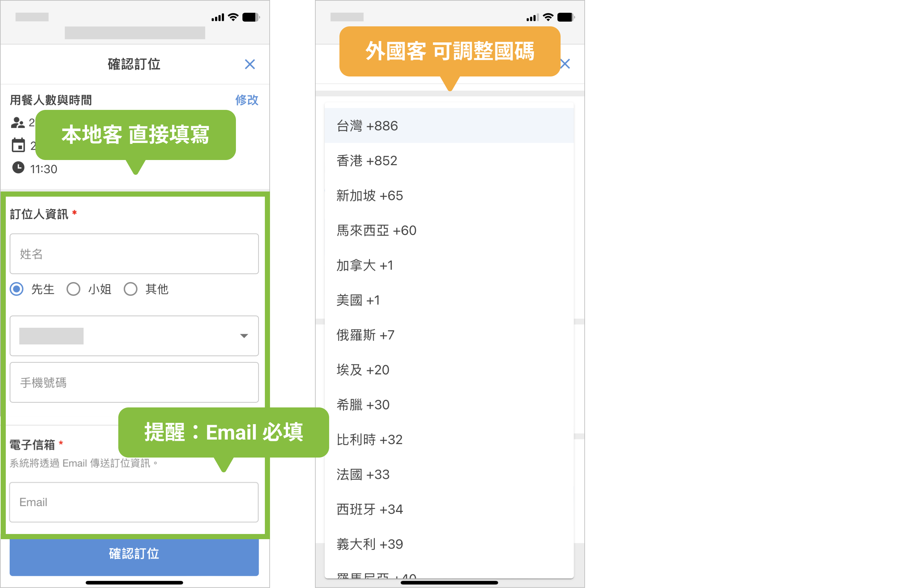Select the 先生 radio button

(x=17, y=289)
